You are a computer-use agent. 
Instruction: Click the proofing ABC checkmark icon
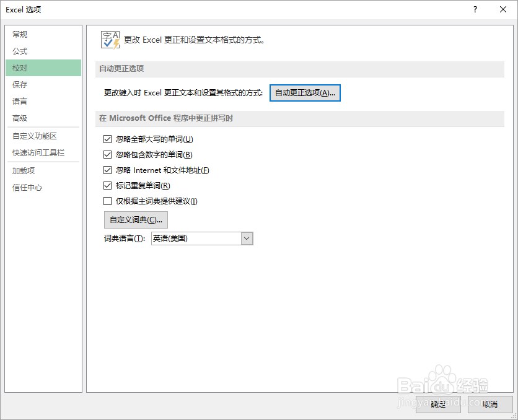point(110,40)
